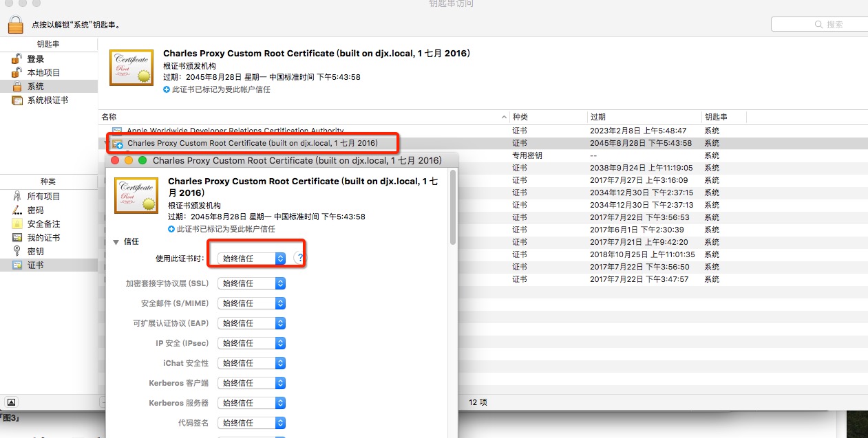Open the 代码签名 dropdown
Viewport: 868px width, 438px height.
coord(251,423)
